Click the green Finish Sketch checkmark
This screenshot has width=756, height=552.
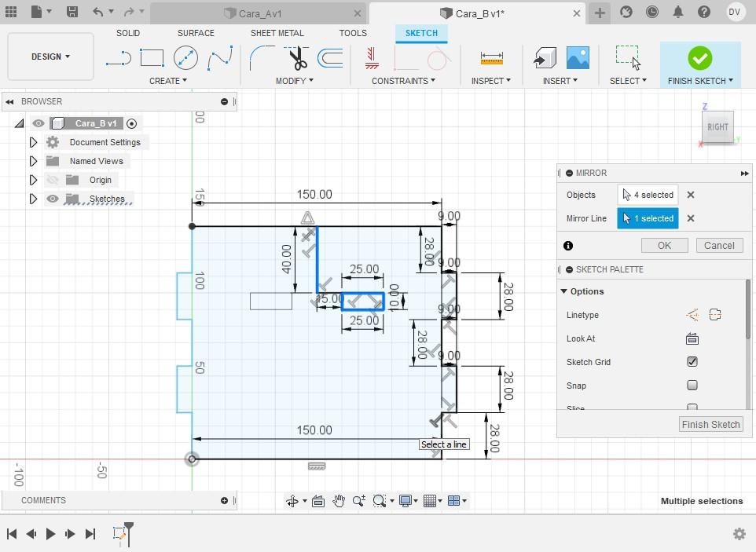[x=699, y=58]
